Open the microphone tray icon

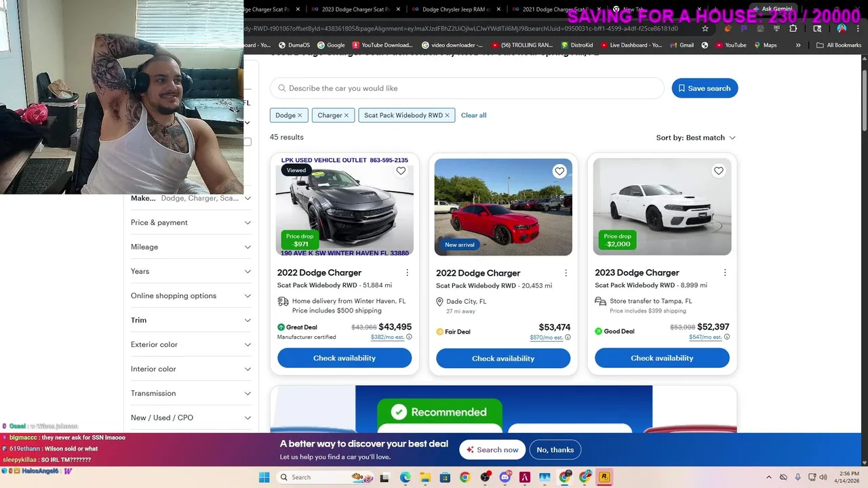click(797, 477)
